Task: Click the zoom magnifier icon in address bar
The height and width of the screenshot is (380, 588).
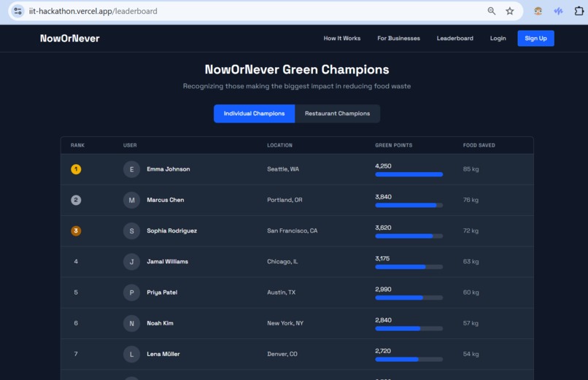Action: 491,11
